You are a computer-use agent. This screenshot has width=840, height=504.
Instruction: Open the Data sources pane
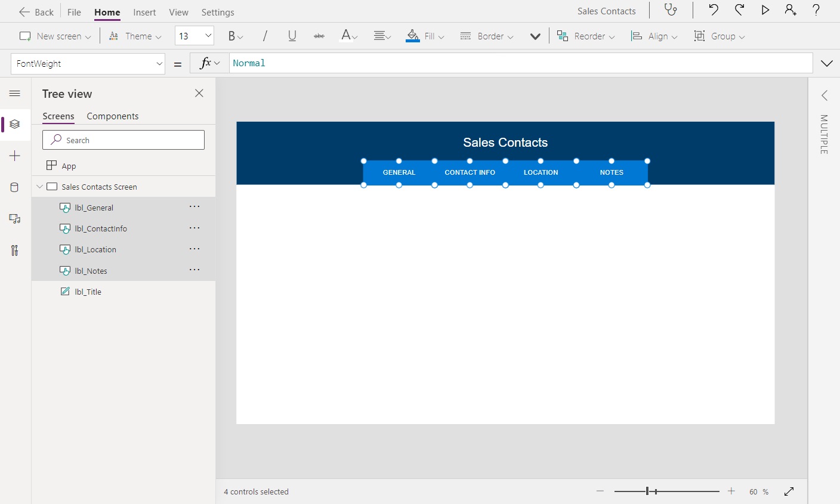[x=15, y=187]
